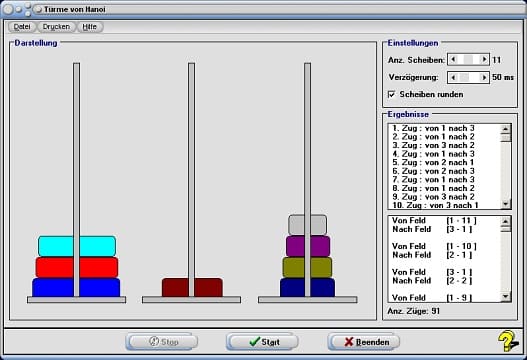This screenshot has width=527, height=360.
Task: Select '3. Zug : von 3 nach 2'
Action: (x=433, y=145)
